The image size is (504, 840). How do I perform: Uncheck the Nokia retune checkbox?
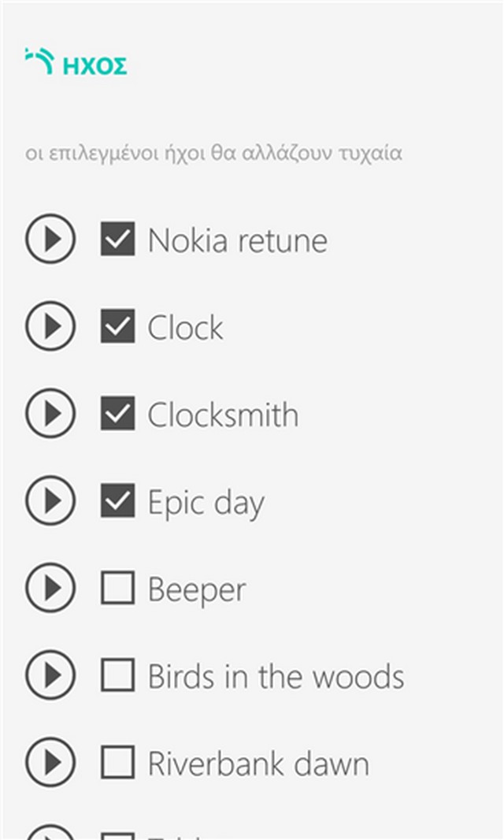coord(118,240)
